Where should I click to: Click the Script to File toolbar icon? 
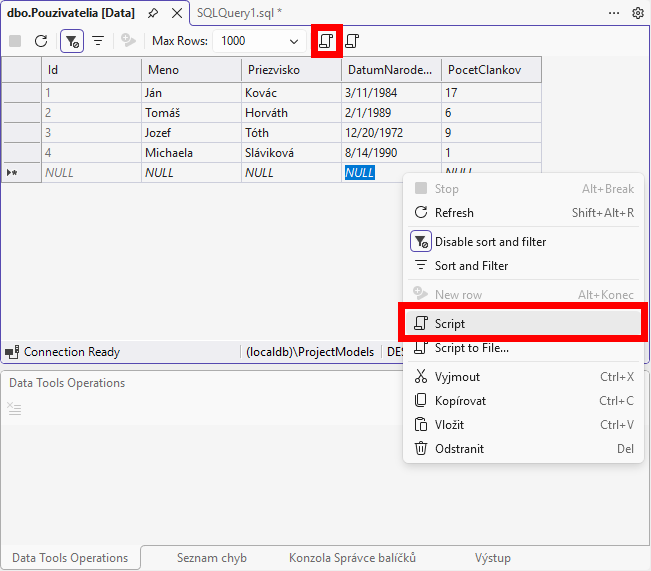(x=352, y=41)
